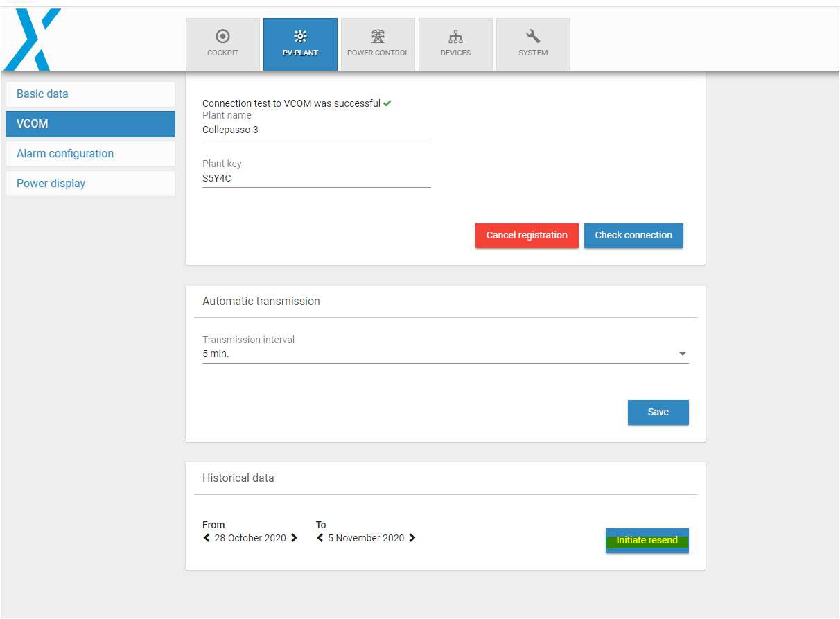Open Alarm configuration in the sidebar
This screenshot has height=619, width=840.
pos(90,154)
